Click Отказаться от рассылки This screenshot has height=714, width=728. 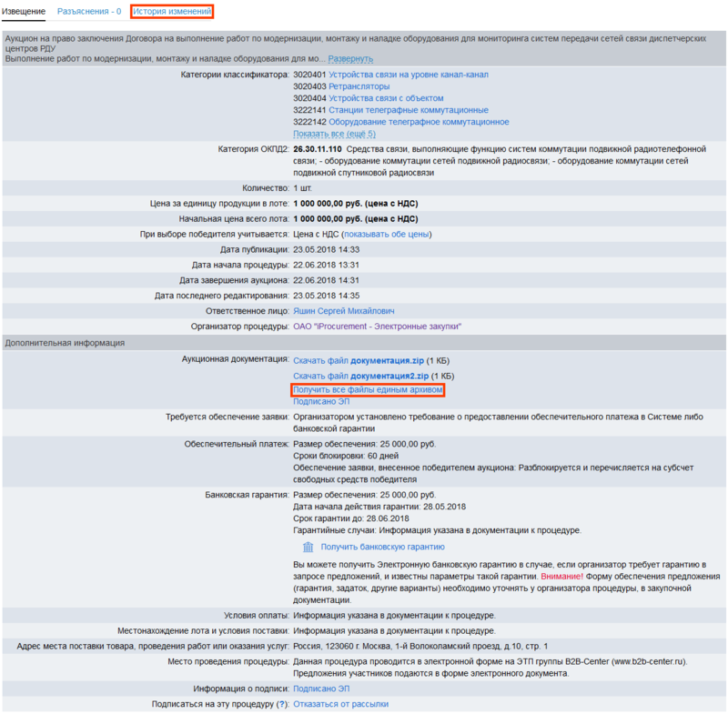[340, 704]
